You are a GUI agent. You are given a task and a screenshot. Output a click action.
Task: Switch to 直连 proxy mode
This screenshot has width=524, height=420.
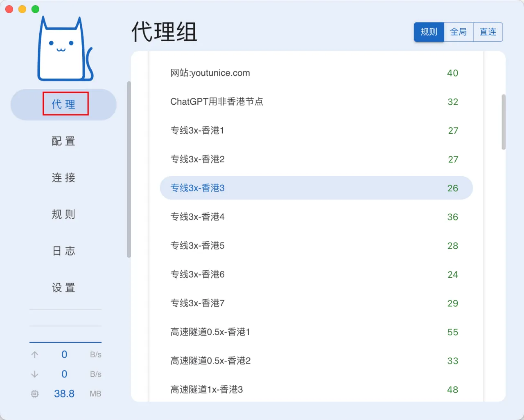click(488, 32)
